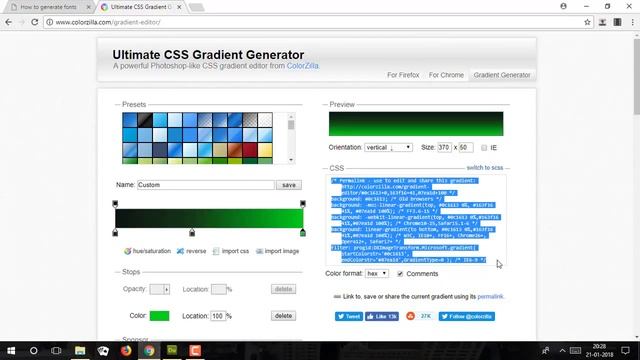The width and height of the screenshot is (640, 360).
Task: Select the Gradient Generator tab
Action: pos(502,75)
